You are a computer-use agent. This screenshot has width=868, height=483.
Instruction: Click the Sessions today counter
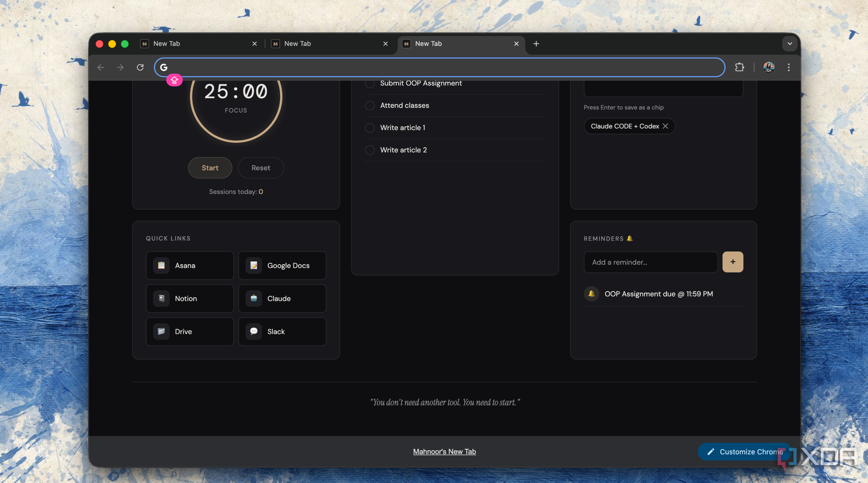pos(236,192)
